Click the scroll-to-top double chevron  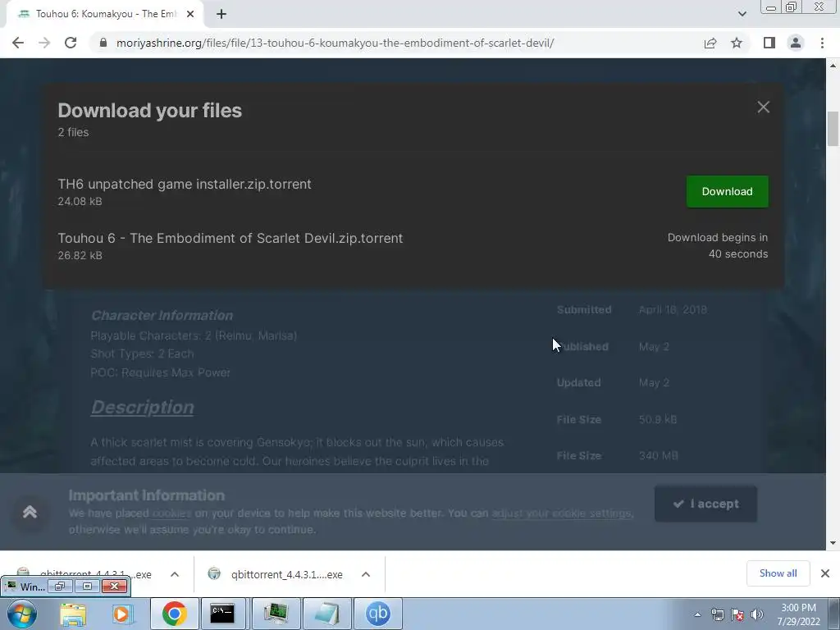click(30, 512)
